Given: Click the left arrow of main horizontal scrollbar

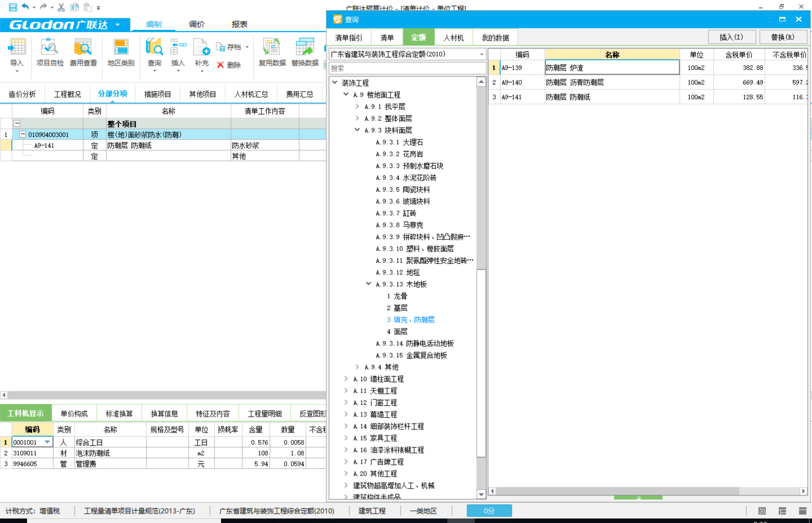Looking at the screenshot, I should [4, 395].
